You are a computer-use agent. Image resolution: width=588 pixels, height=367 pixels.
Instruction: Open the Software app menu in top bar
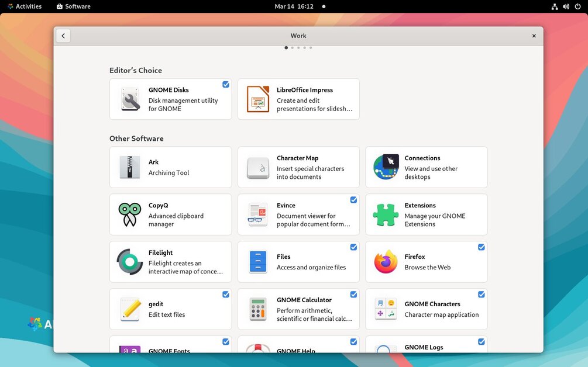[74, 6]
